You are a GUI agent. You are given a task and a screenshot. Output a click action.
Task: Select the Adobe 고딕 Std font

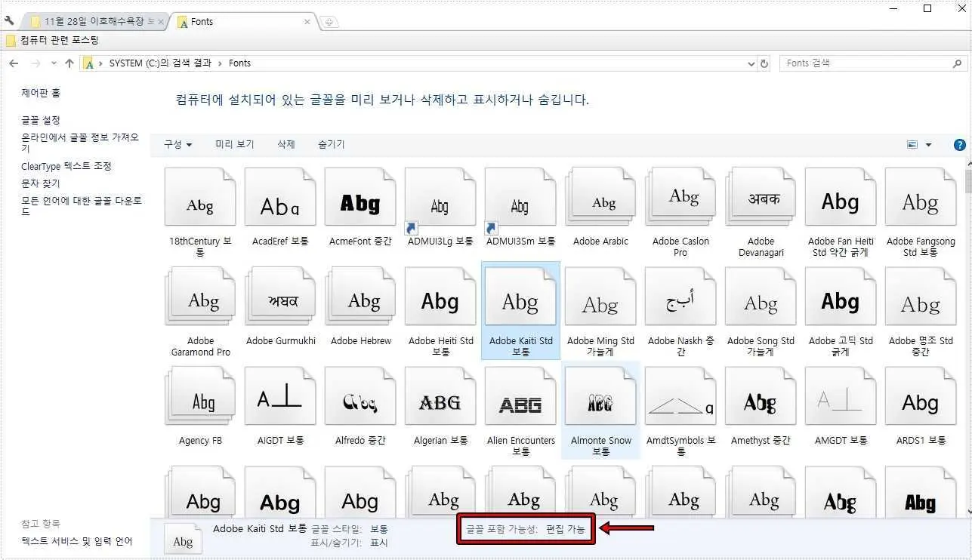pyautogui.click(x=841, y=297)
